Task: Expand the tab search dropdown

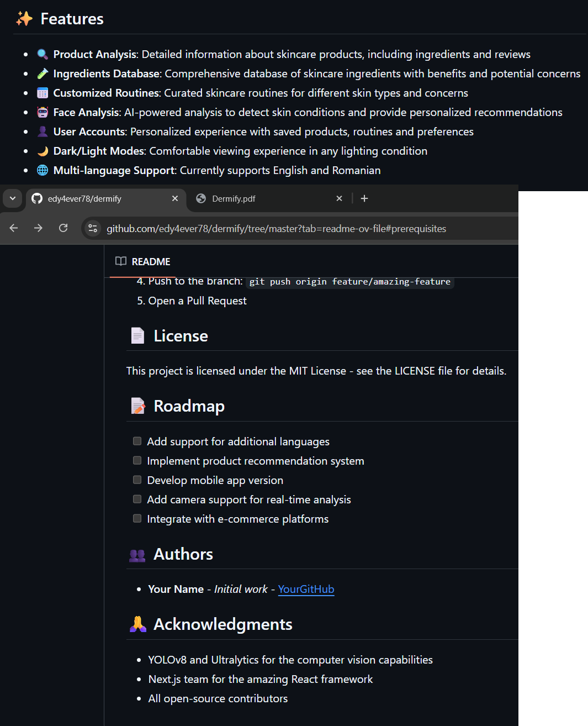Action: 12,198
